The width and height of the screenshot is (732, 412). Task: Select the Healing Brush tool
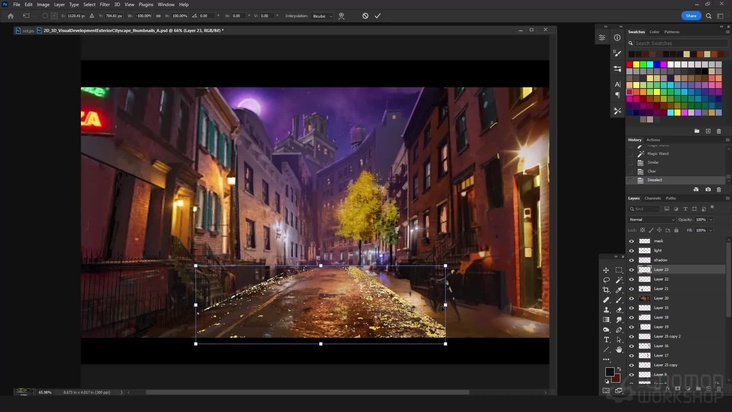tap(606, 300)
